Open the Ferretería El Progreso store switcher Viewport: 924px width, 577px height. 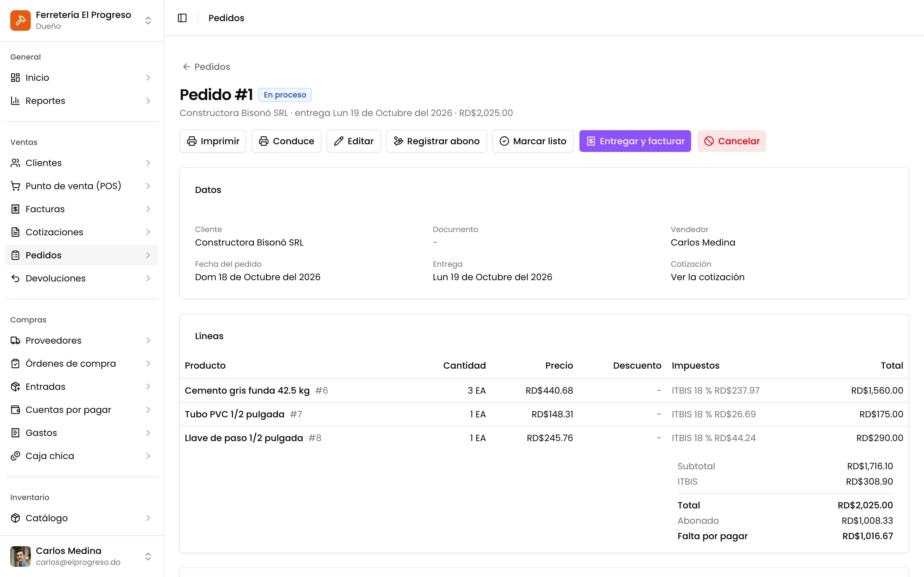[82, 20]
